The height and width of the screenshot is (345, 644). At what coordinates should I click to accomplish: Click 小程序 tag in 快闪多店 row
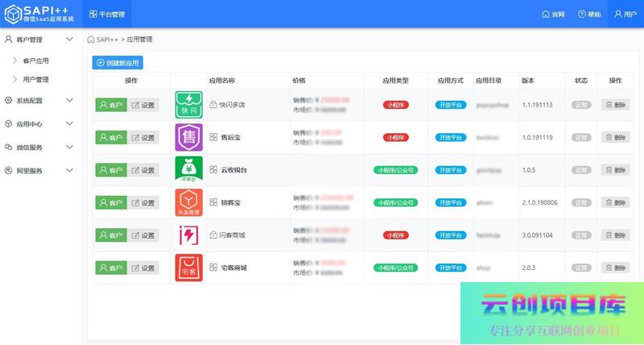coord(396,105)
